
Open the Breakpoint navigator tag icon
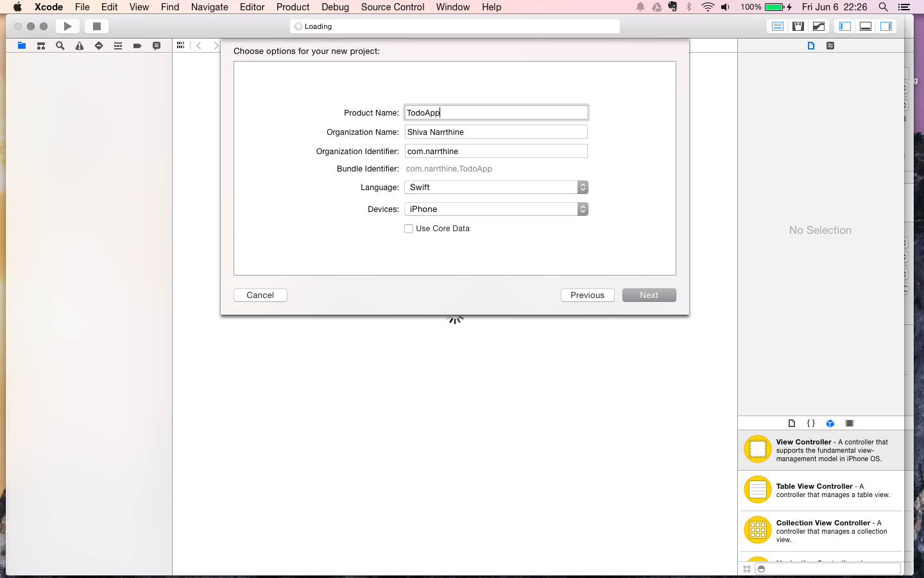click(137, 46)
